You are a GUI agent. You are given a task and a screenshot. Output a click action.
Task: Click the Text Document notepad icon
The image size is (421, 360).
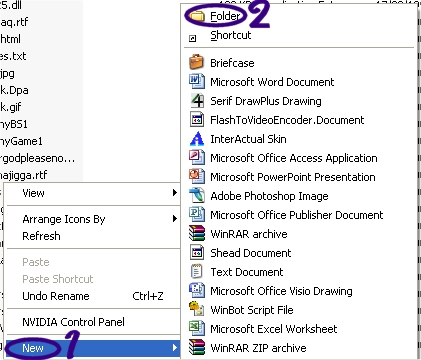coord(196,271)
